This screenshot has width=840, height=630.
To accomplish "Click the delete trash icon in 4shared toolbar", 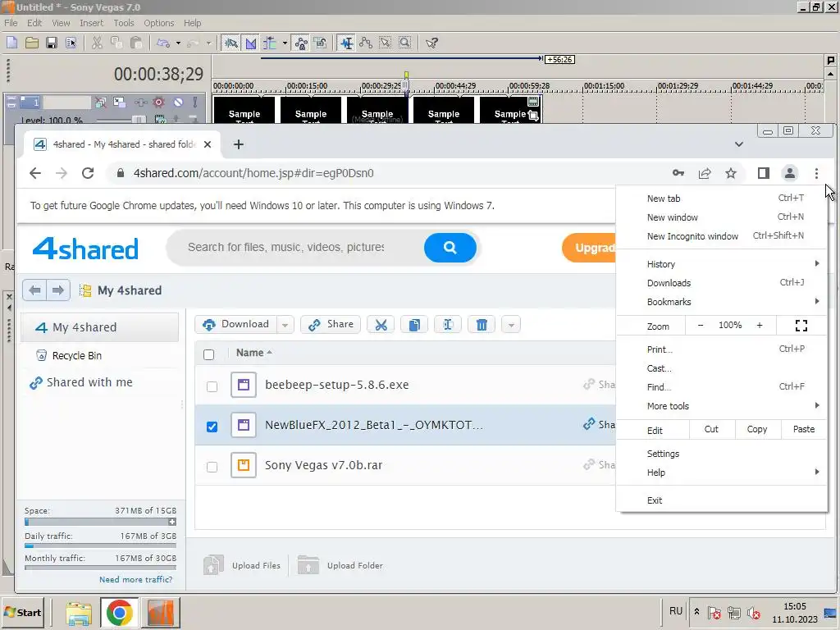I will [x=481, y=325].
